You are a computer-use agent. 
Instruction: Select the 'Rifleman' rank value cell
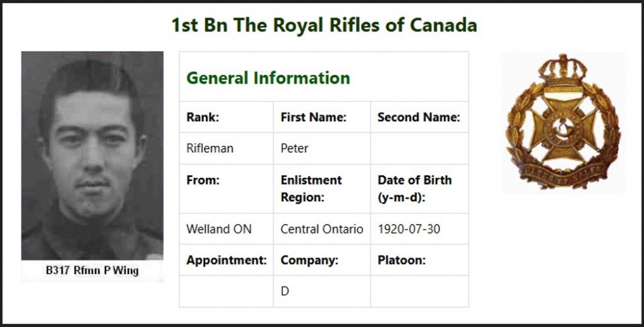(210, 149)
